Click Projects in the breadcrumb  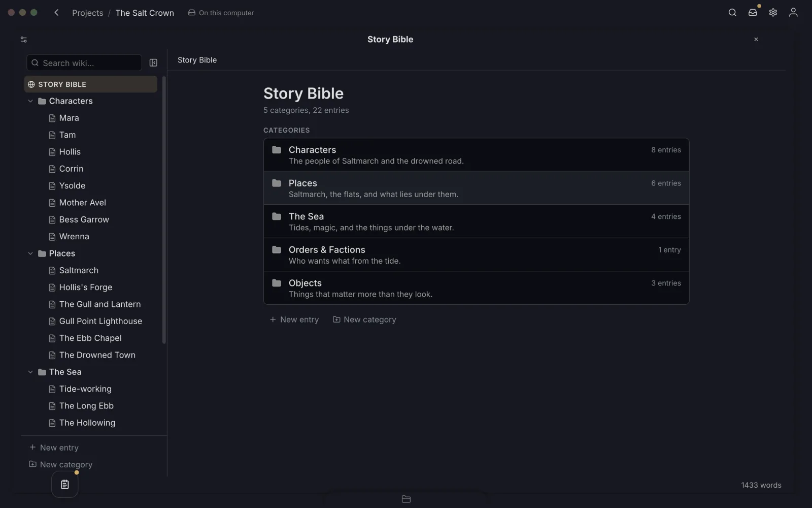87,13
